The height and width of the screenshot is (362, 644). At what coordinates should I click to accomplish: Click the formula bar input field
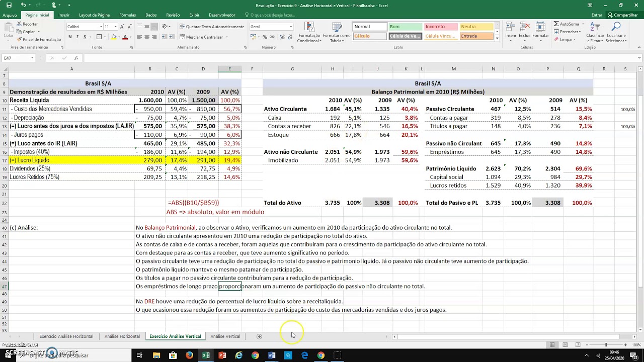pos(360,58)
